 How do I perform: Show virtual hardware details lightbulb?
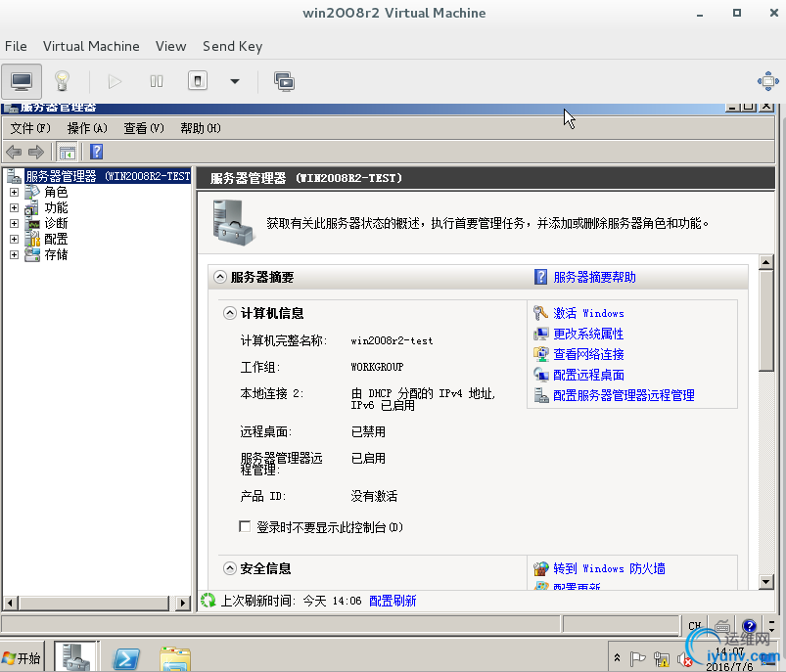62,81
